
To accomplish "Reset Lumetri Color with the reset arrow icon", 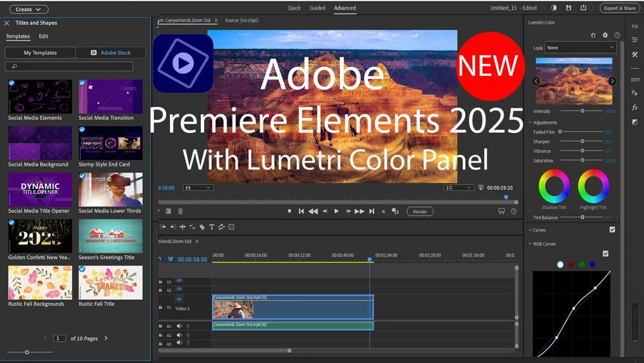I will pyautogui.click(x=593, y=35).
